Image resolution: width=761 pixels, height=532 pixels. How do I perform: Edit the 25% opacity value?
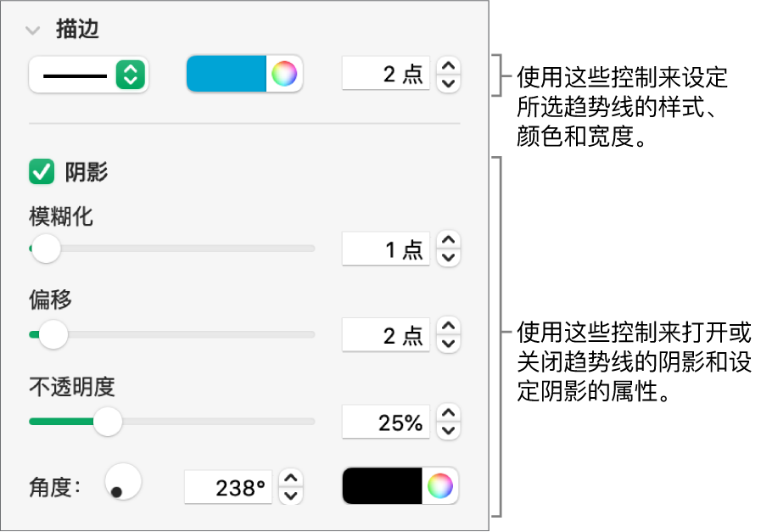(386, 422)
